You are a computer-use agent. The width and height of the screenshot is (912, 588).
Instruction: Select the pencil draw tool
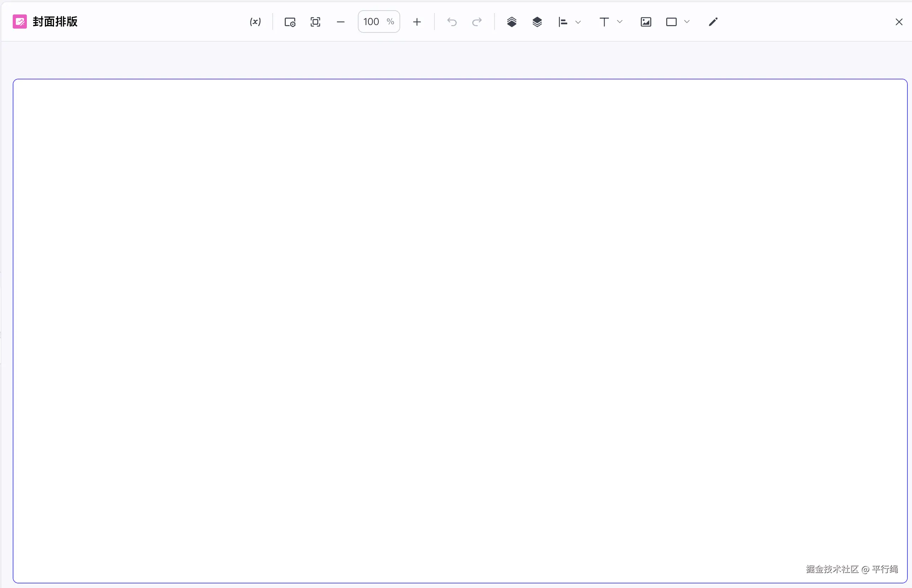click(x=713, y=22)
